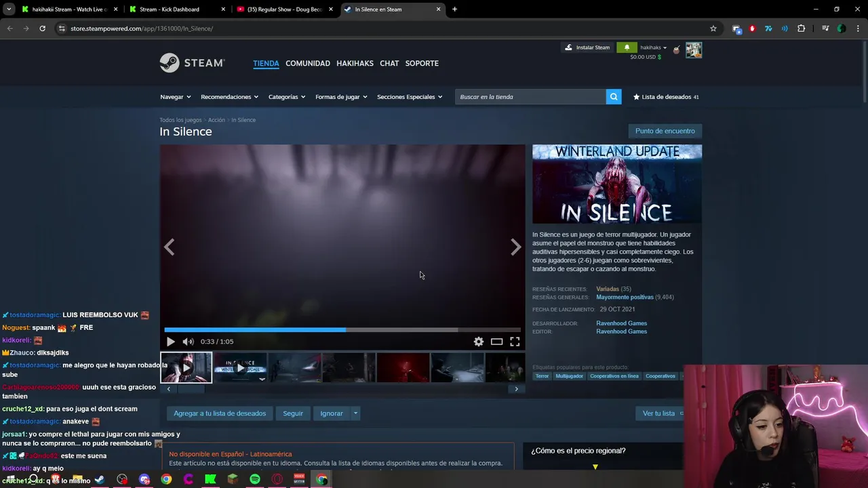Go to next media with right arrow
This screenshot has height=488, width=868.
(515, 247)
